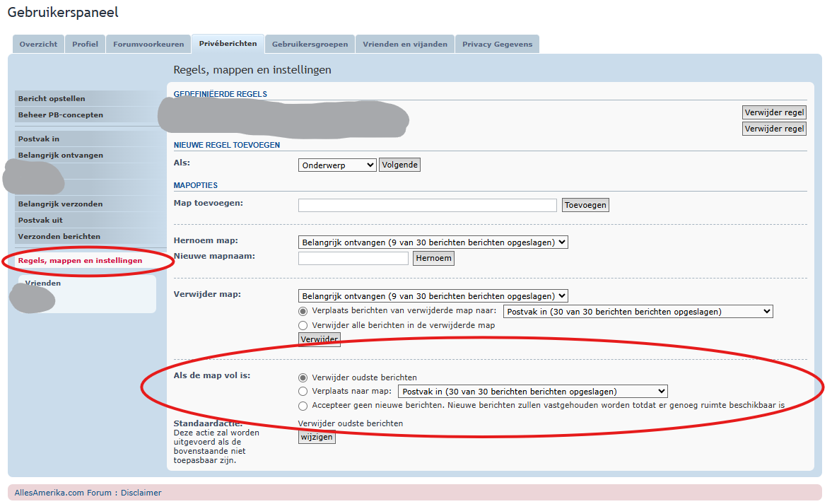Click the top Verwijder regel button

click(x=774, y=112)
